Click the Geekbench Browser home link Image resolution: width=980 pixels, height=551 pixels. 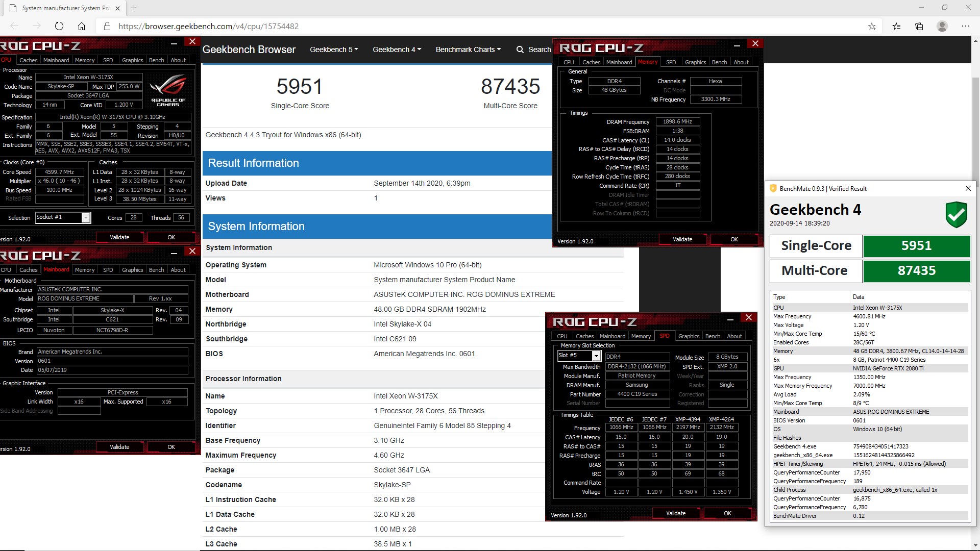pos(249,49)
